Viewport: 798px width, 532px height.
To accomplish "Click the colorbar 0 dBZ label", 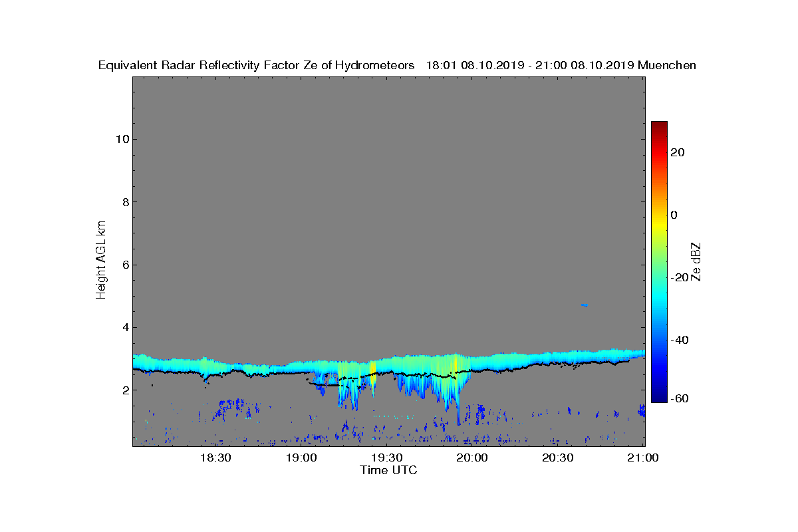I will (674, 215).
